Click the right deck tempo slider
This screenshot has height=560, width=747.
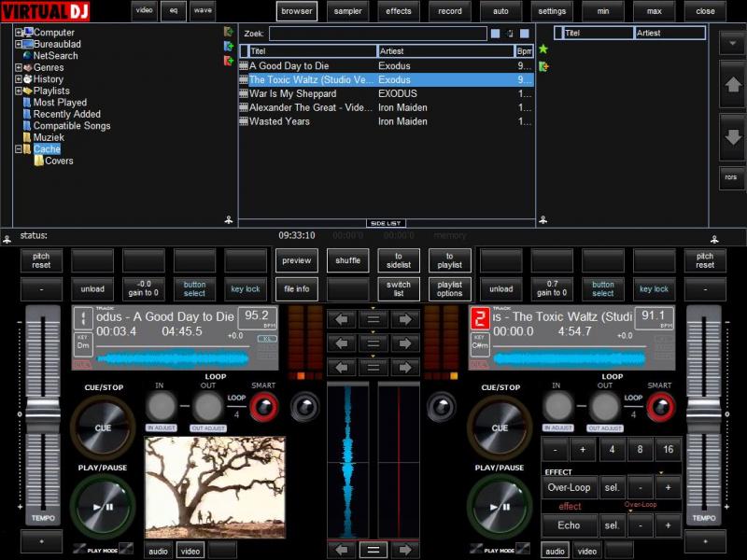(x=704, y=415)
